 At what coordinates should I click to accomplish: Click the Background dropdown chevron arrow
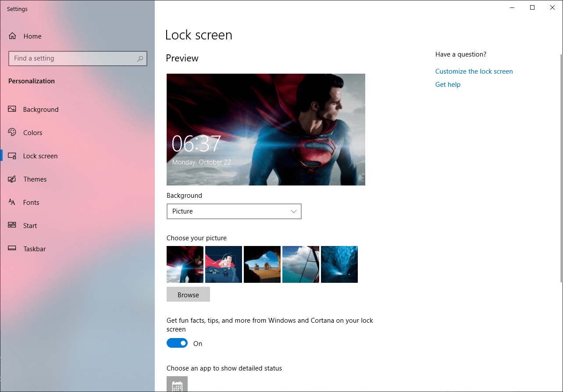click(x=293, y=211)
